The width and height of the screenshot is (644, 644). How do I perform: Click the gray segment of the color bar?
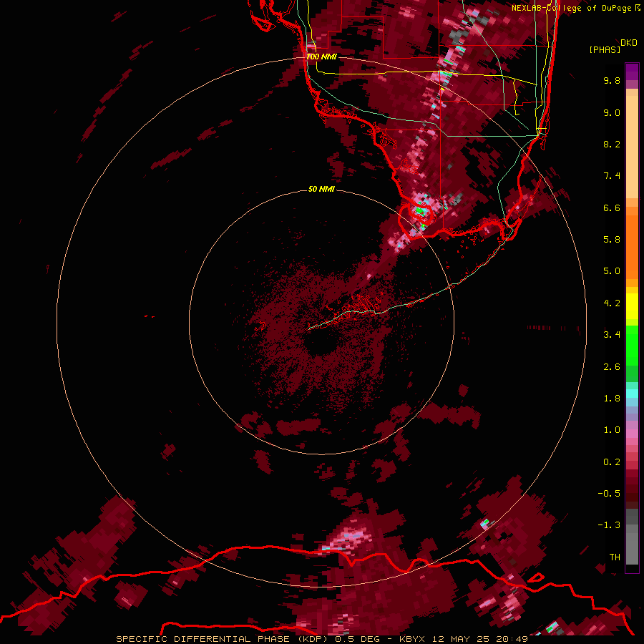click(x=632, y=538)
